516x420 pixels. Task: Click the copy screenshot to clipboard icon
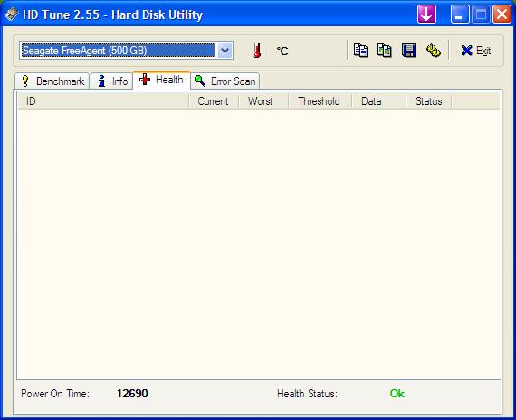coord(385,51)
